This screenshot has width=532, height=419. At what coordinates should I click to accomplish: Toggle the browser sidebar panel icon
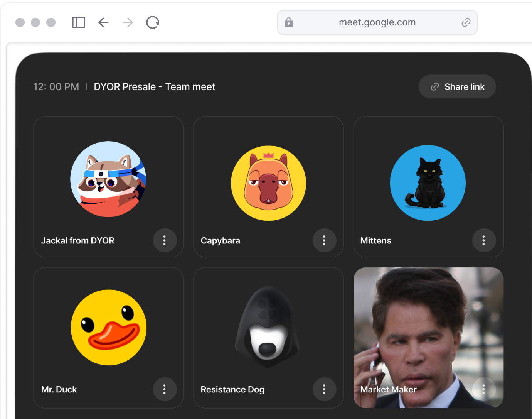tap(79, 22)
